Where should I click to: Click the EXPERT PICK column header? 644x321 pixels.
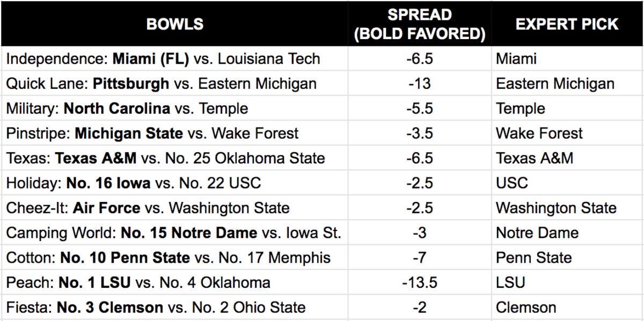[x=567, y=24]
